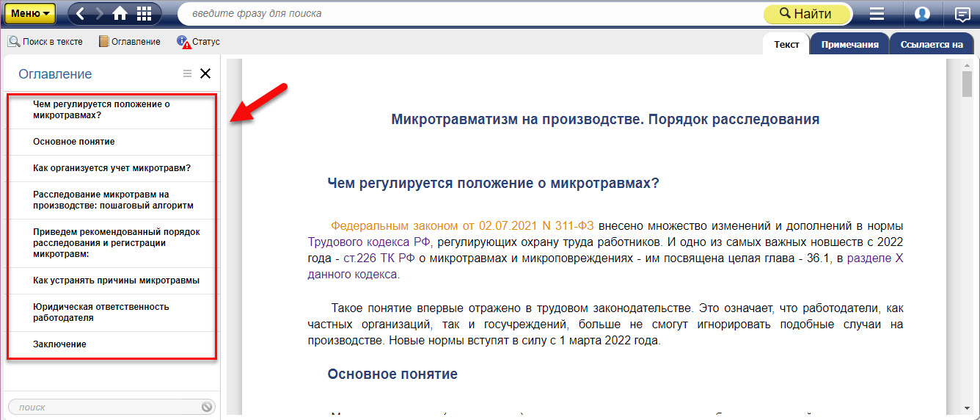Click the back navigation arrow

[81, 13]
